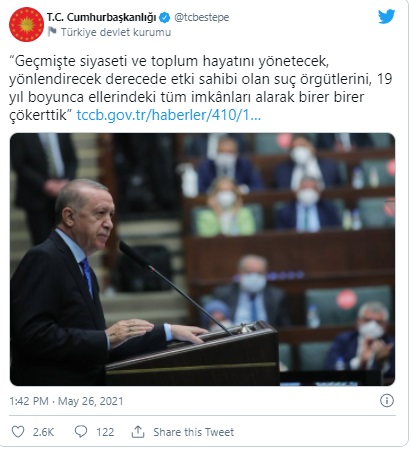
Task: Open the tccb.gov.tr/haberler link
Action: [x=169, y=115]
